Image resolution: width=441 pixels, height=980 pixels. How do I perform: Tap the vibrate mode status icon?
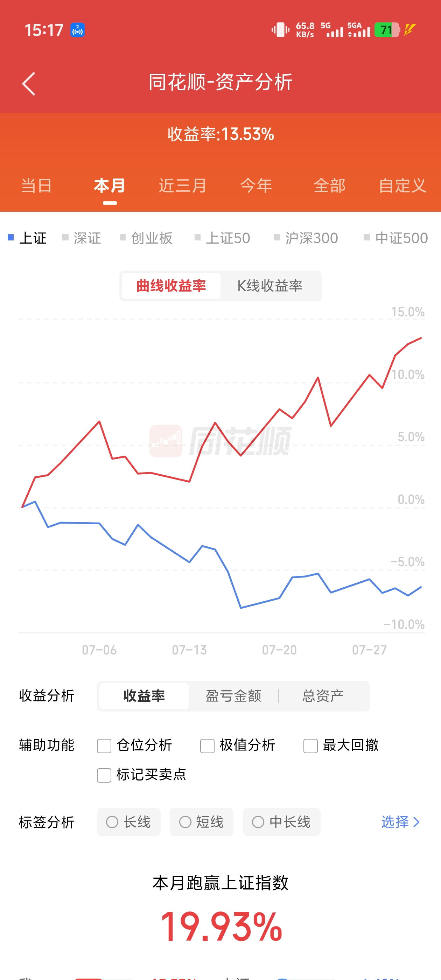coord(281,30)
